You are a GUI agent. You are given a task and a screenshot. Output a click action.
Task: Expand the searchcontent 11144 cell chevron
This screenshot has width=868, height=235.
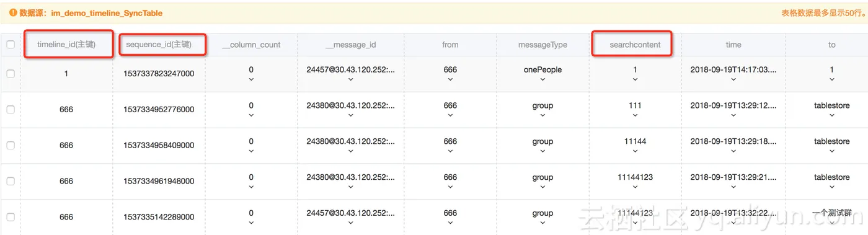coord(635,151)
